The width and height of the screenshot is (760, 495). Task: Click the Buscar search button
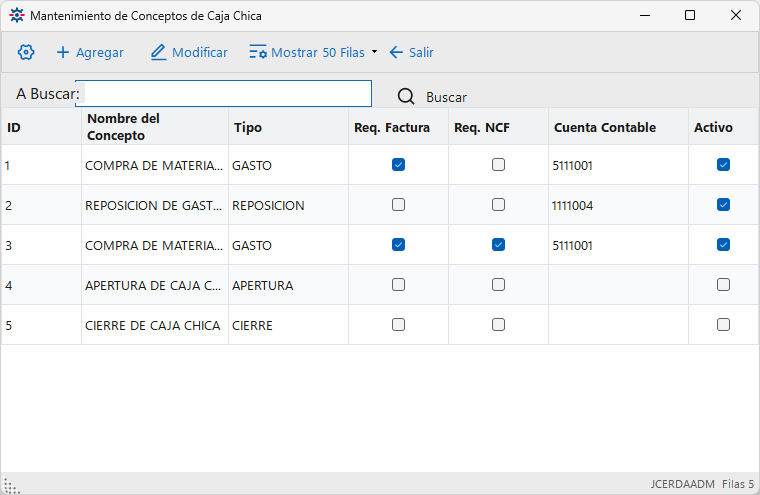point(432,97)
